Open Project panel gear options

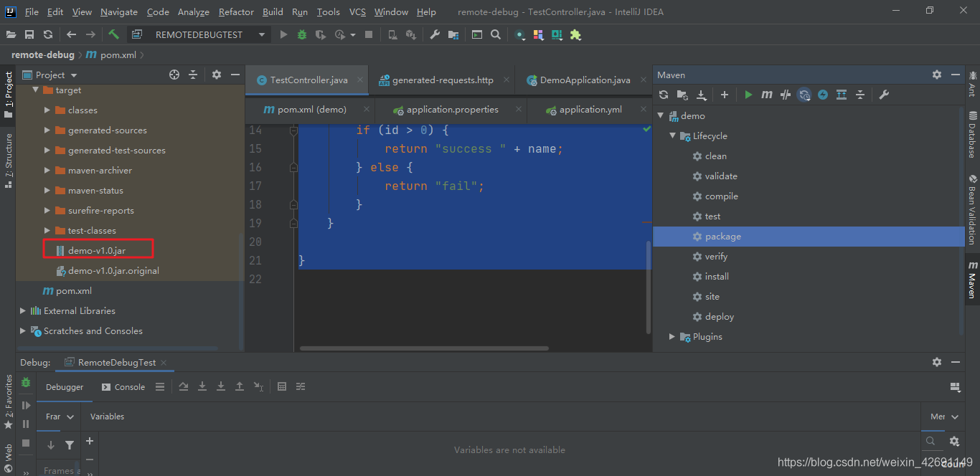coord(217,75)
